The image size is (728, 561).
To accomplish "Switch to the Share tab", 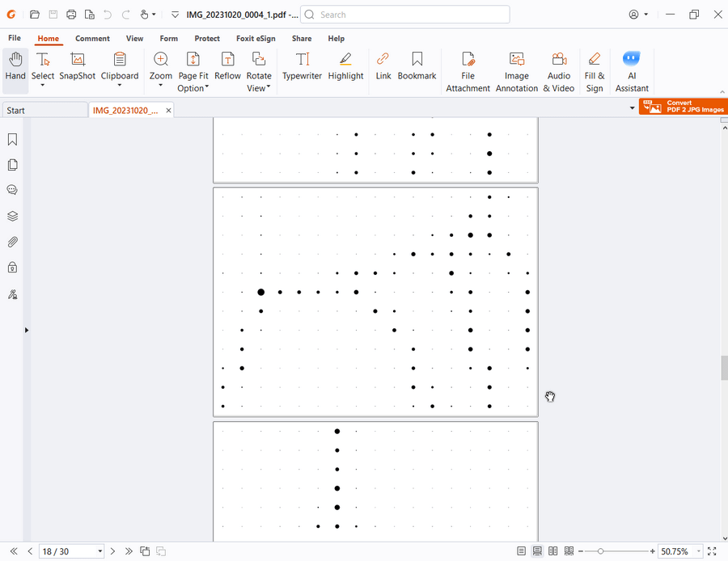I will (x=302, y=39).
